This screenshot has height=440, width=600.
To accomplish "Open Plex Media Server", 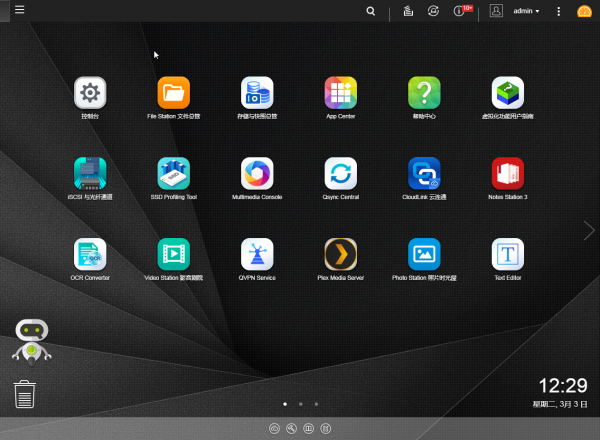I will tap(341, 254).
